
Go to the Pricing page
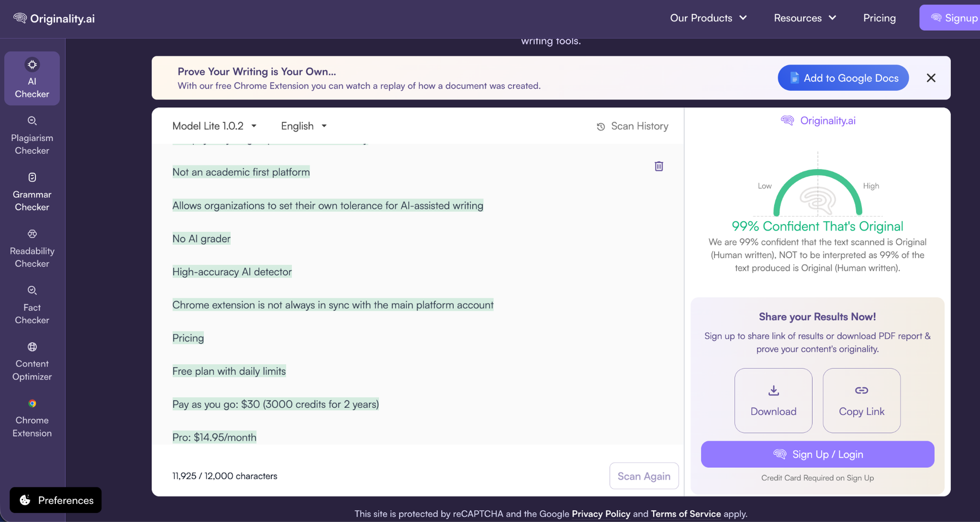tap(879, 18)
